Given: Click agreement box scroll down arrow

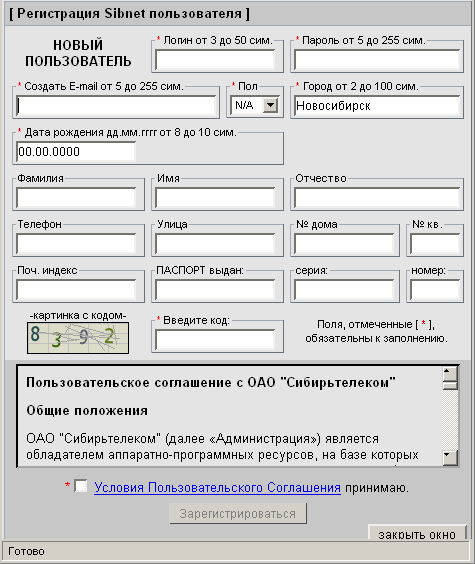Looking at the screenshot, I should (x=450, y=458).
